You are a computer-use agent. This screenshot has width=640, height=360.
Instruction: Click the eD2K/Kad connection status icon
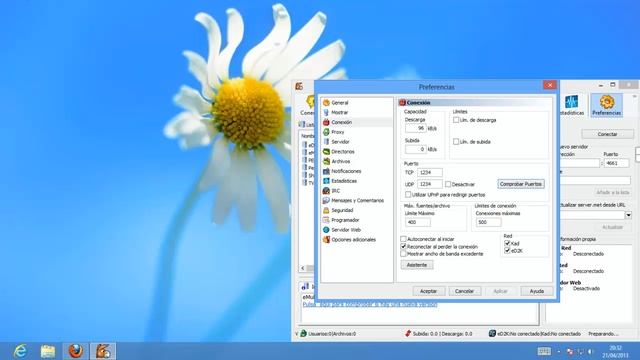[x=492, y=334]
